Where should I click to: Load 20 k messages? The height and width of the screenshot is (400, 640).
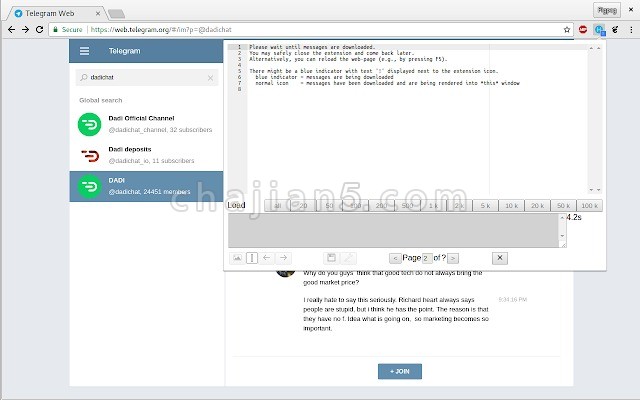click(538, 206)
